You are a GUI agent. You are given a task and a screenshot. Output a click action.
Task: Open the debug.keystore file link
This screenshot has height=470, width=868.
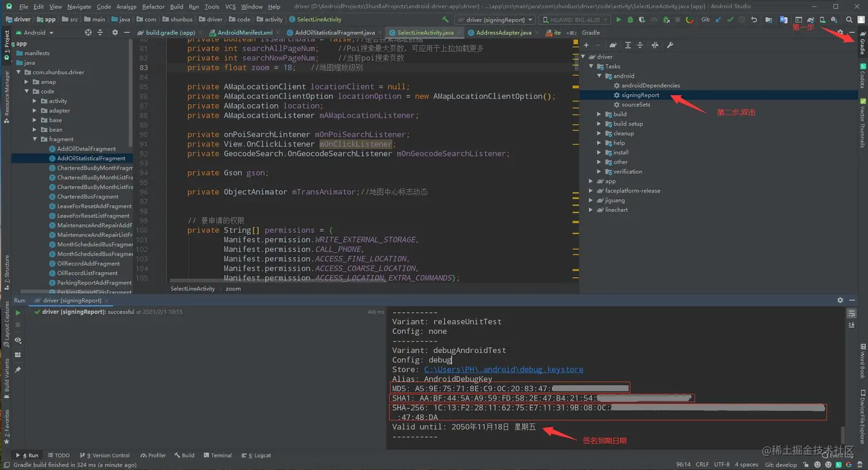click(x=503, y=369)
